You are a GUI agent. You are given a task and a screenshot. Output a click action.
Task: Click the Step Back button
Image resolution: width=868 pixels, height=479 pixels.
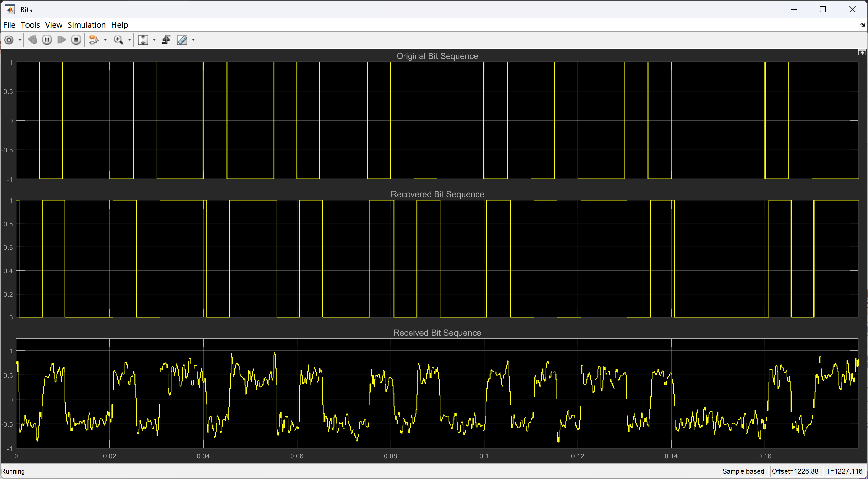[x=33, y=40]
